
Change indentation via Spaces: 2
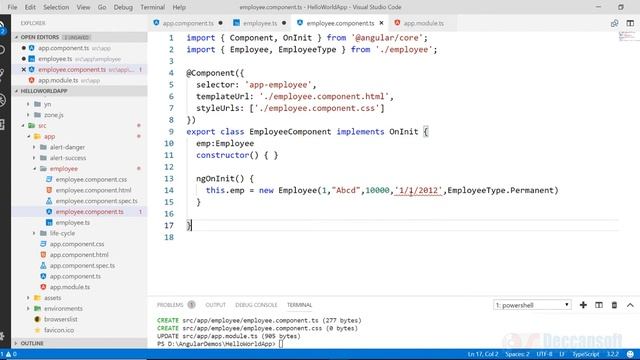click(517, 354)
